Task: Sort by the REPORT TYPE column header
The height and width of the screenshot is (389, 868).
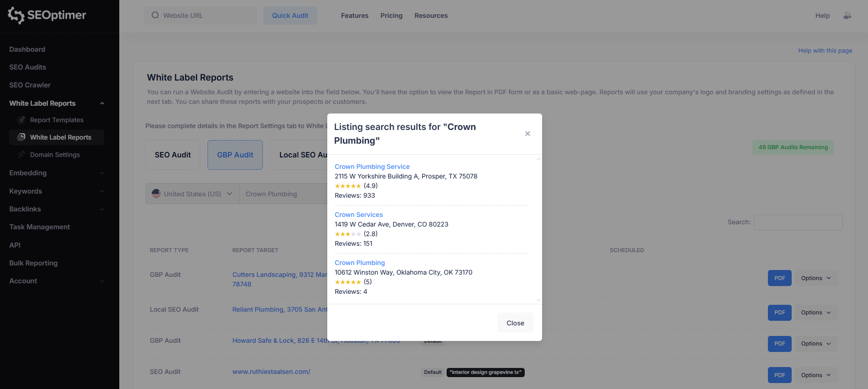Action: click(x=169, y=250)
